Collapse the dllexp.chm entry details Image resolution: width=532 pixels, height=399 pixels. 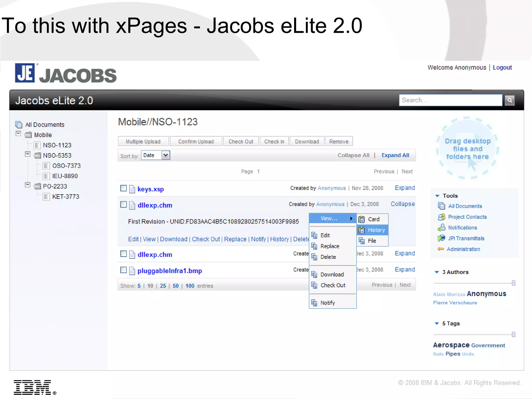pyautogui.click(x=403, y=204)
